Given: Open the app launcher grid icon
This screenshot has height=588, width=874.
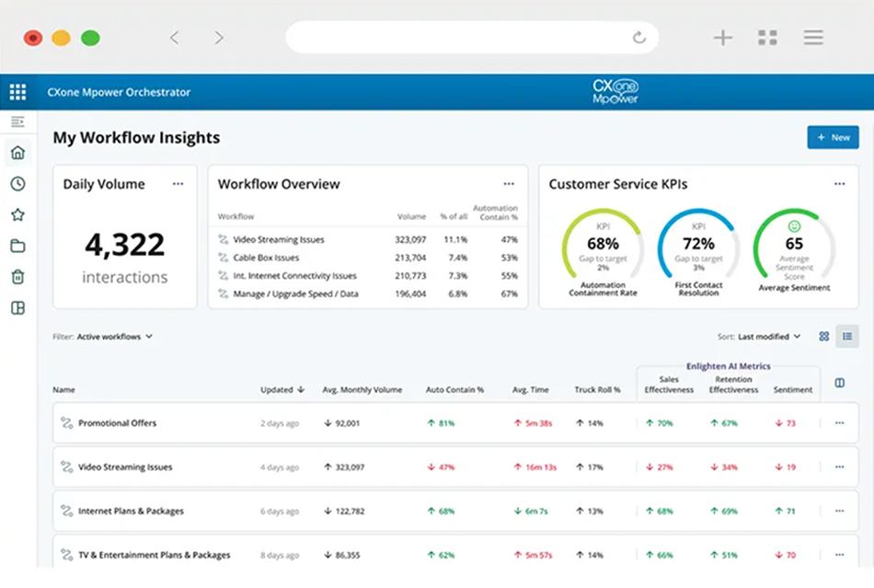Looking at the screenshot, I should coord(17,92).
